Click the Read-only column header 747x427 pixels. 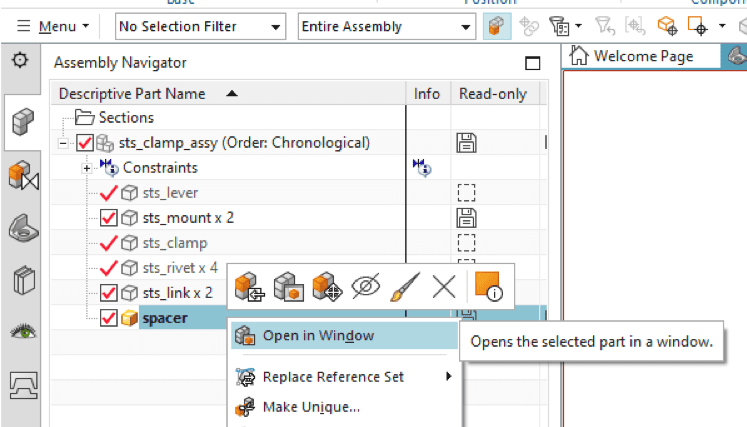[493, 93]
